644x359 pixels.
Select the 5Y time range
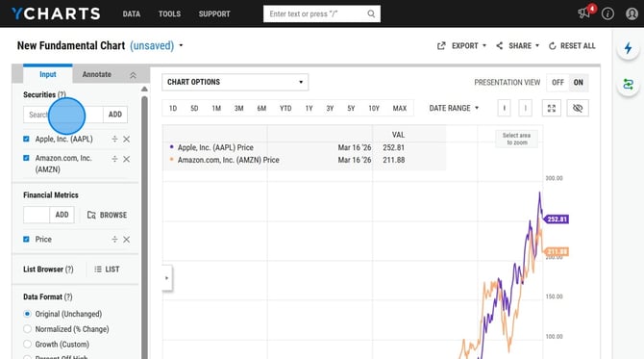(351, 108)
